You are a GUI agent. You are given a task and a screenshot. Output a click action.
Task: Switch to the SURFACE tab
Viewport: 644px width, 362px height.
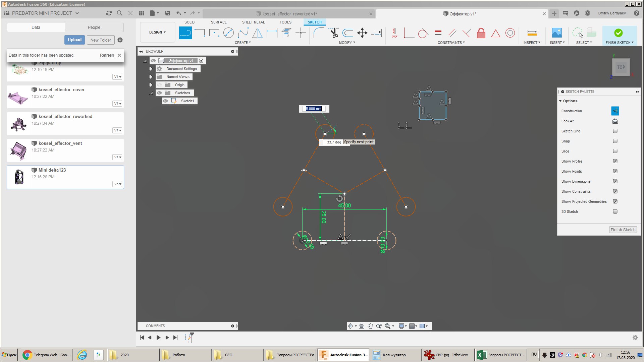(x=219, y=22)
